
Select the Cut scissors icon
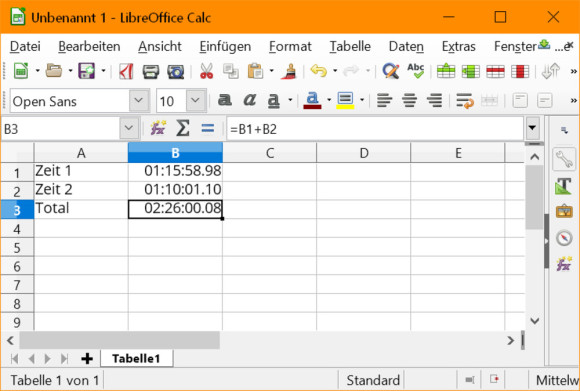[x=206, y=71]
